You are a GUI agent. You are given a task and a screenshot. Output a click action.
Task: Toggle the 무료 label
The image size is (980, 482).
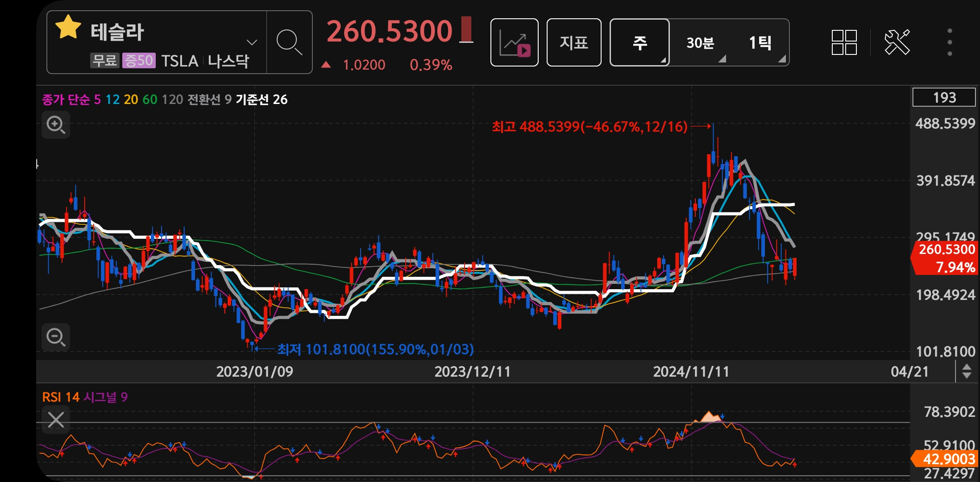(x=104, y=61)
